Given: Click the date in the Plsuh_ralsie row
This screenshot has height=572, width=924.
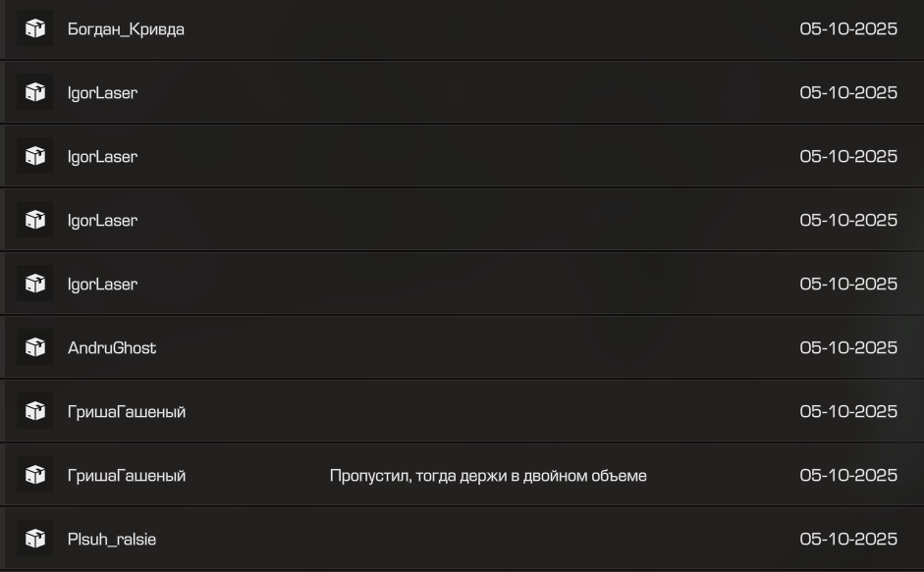Looking at the screenshot, I should pos(848,539).
